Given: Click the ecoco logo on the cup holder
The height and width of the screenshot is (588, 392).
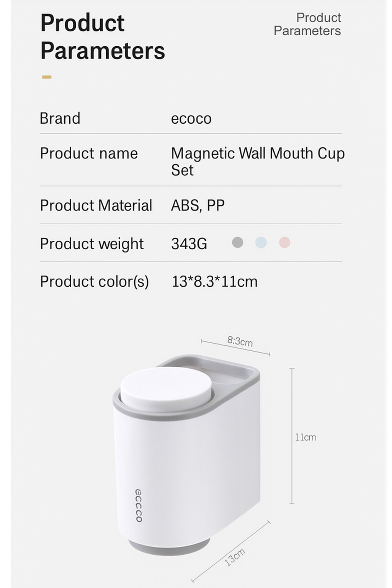Looking at the screenshot, I should coord(139,505).
